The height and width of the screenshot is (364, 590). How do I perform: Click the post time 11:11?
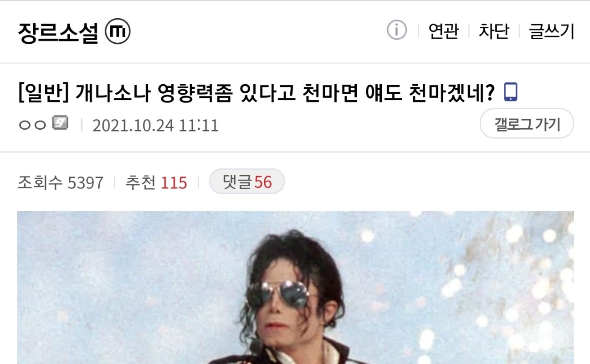[198, 125]
